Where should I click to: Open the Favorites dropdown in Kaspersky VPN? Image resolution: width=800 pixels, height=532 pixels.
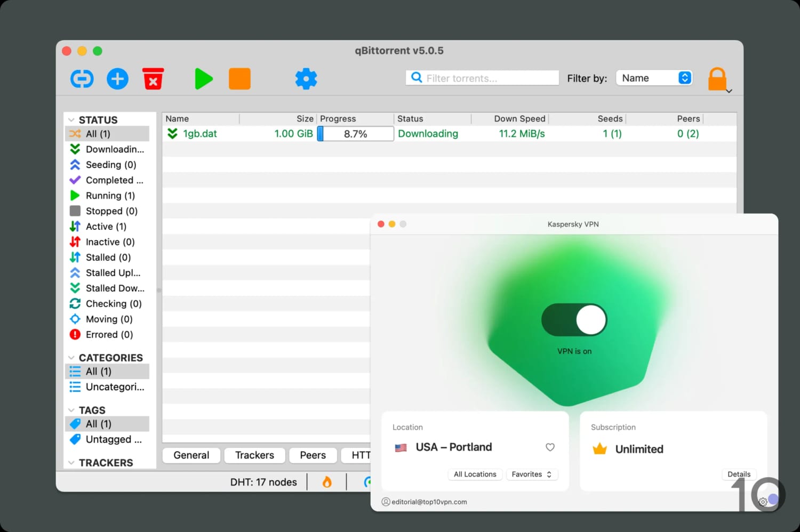click(531, 474)
